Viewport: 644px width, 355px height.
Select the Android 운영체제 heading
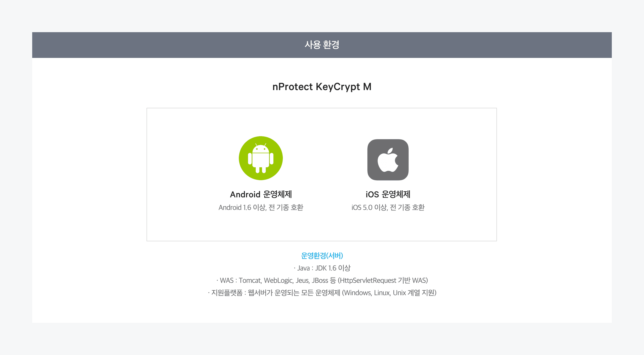(x=261, y=194)
